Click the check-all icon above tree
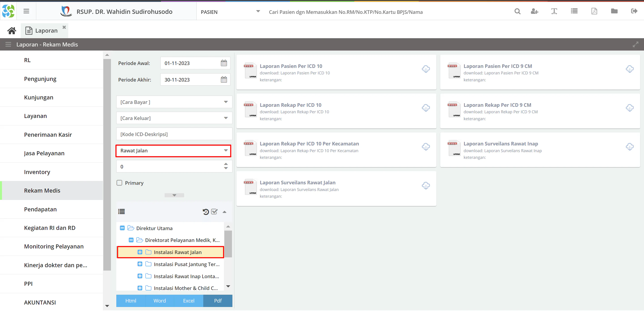This screenshot has height=311, width=644. pos(214,212)
